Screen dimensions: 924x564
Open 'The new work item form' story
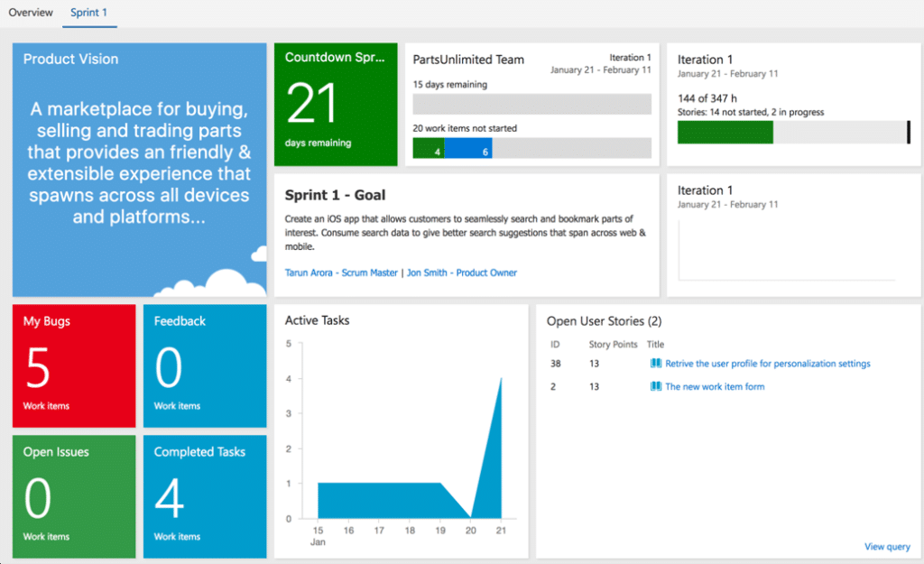tap(715, 386)
